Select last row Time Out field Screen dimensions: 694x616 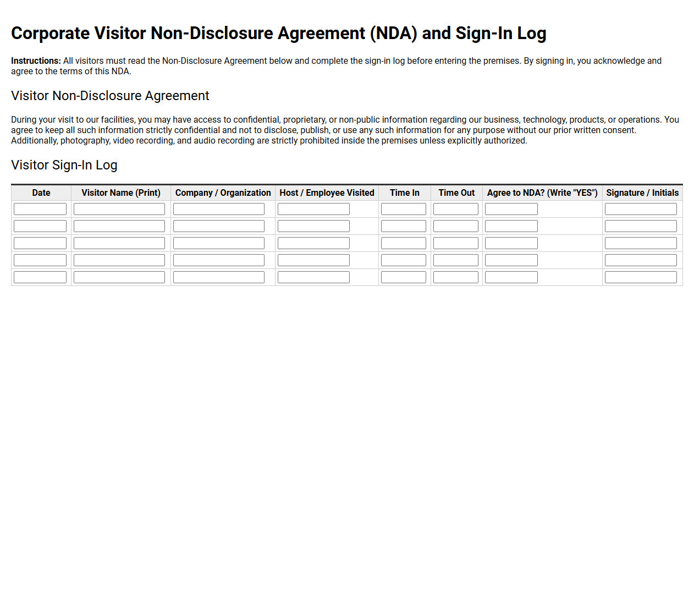[456, 277]
